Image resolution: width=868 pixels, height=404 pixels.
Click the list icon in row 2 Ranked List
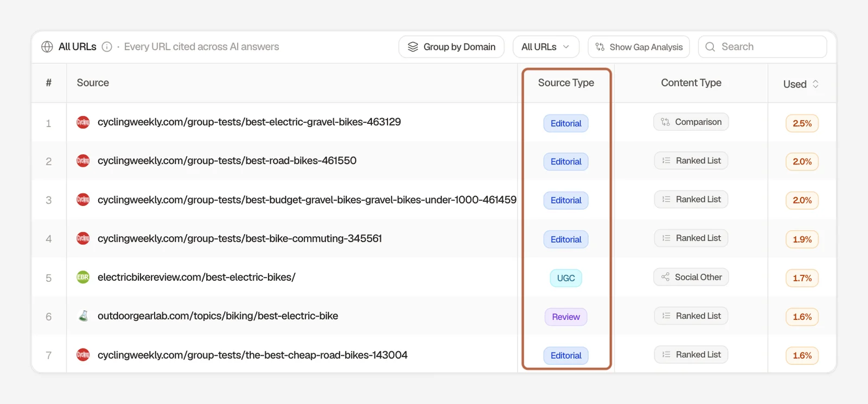click(666, 161)
